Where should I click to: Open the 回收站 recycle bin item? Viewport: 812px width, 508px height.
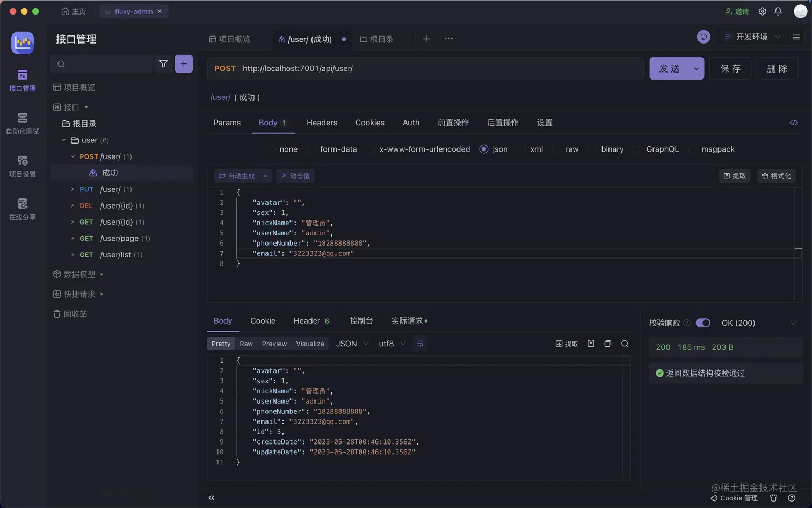tap(70, 313)
